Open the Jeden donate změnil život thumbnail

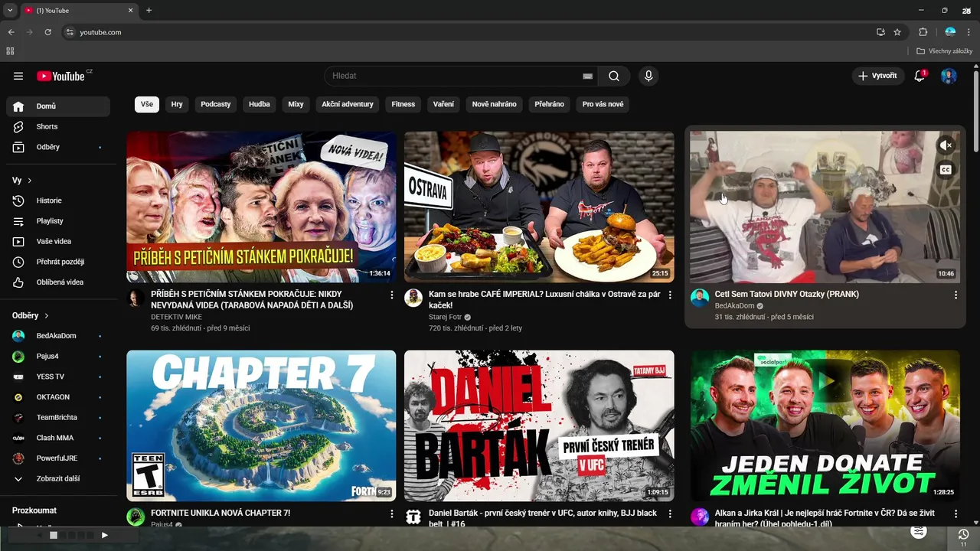[825, 425]
